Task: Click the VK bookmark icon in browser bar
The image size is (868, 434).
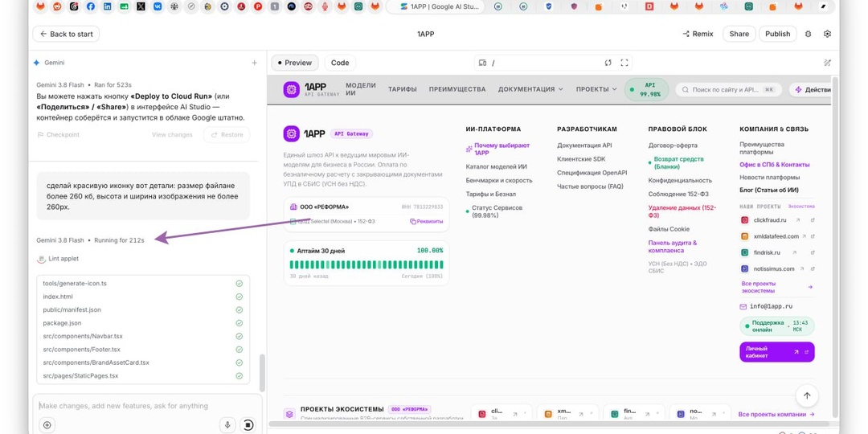Action: [158, 6]
